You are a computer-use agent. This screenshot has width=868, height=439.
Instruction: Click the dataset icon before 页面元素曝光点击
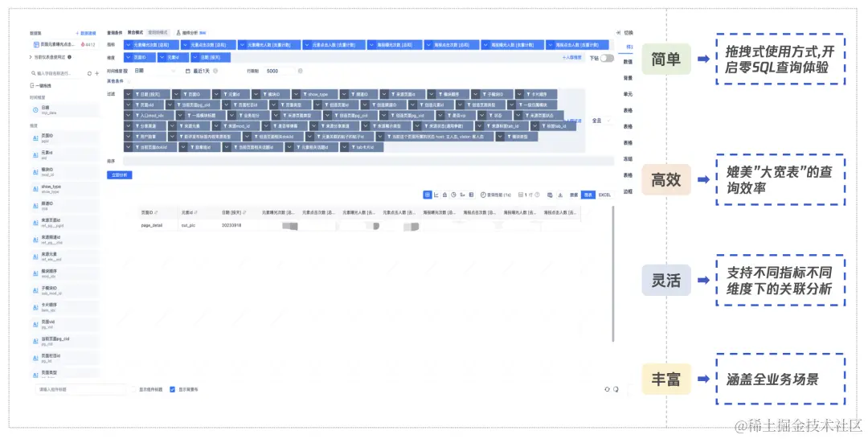pos(36,44)
